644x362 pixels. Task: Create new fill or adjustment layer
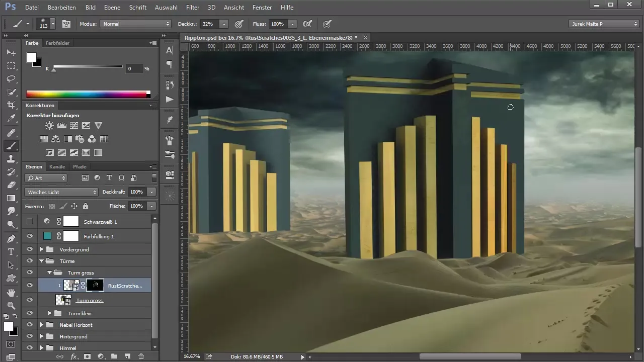point(101,356)
